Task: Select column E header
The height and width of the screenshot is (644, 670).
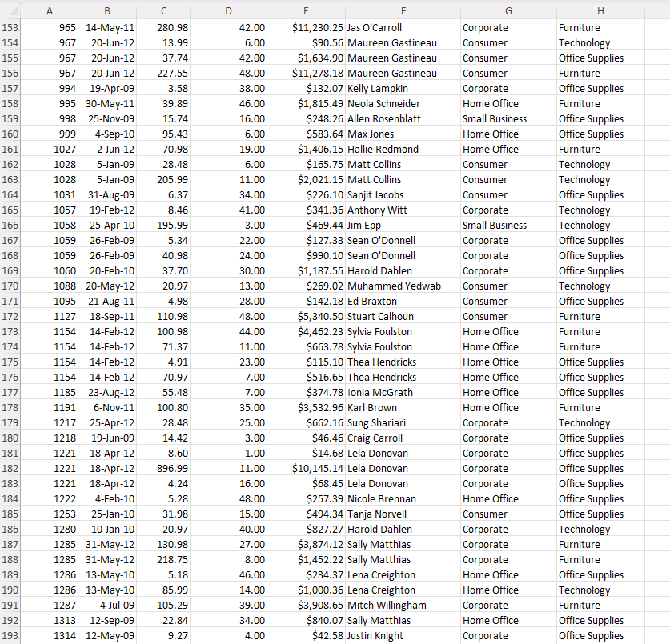Action: [x=306, y=11]
